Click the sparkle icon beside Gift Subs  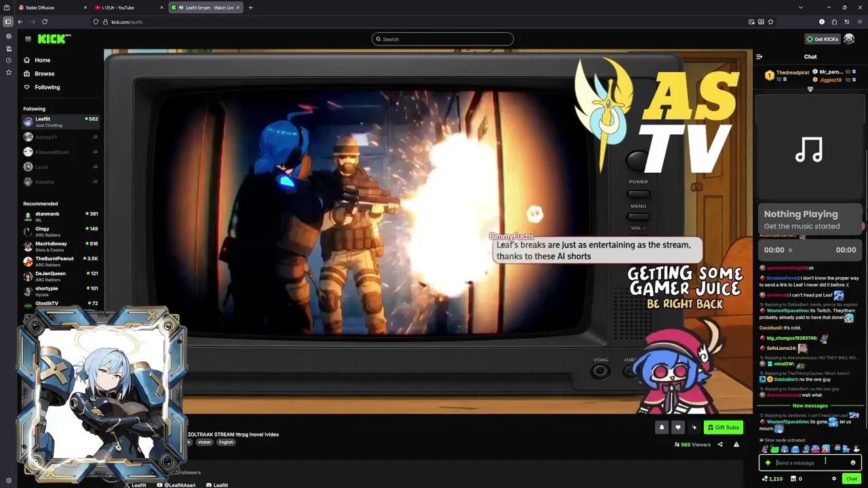tap(694, 427)
